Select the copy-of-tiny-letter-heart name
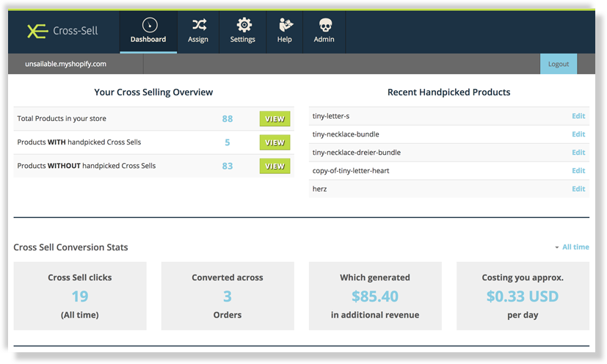The width and height of the screenshot is (607, 364). pyautogui.click(x=351, y=171)
